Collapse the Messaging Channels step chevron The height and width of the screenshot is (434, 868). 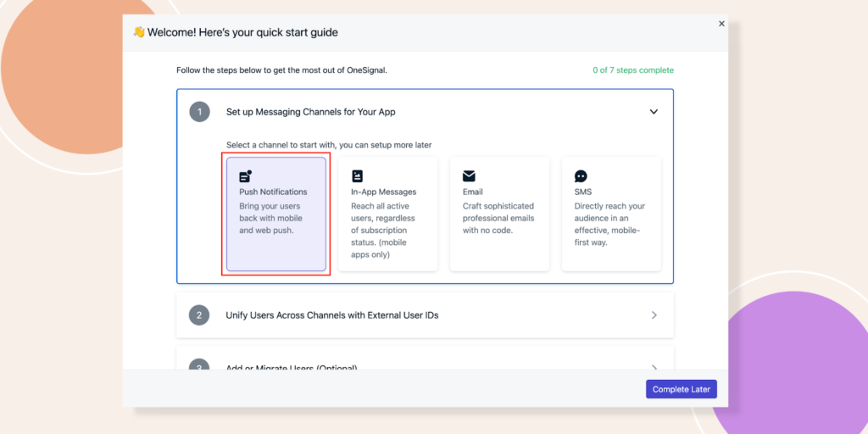click(654, 112)
